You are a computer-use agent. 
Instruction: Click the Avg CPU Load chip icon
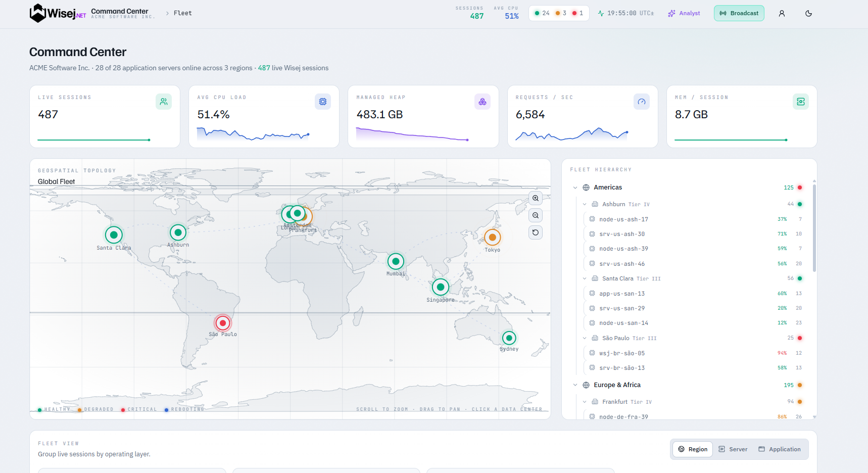[323, 102]
